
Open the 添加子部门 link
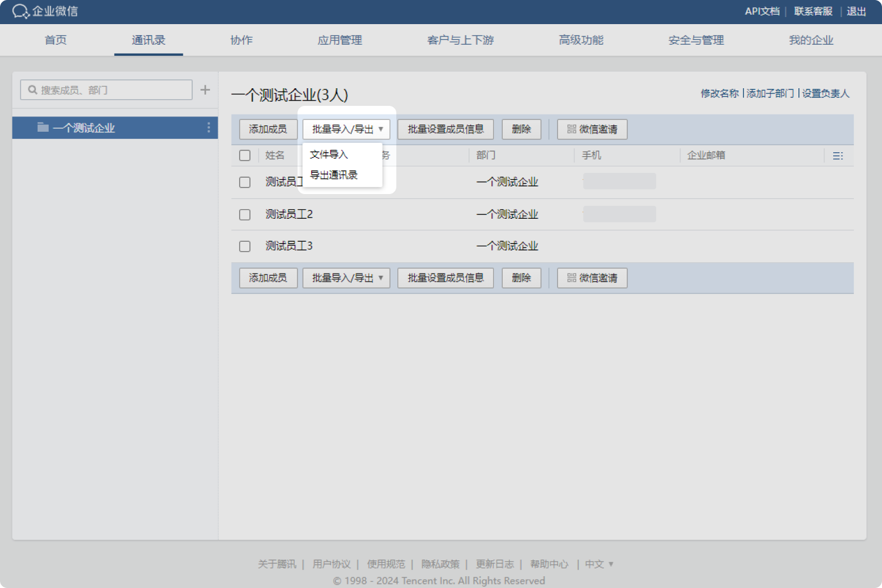(x=770, y=93)
